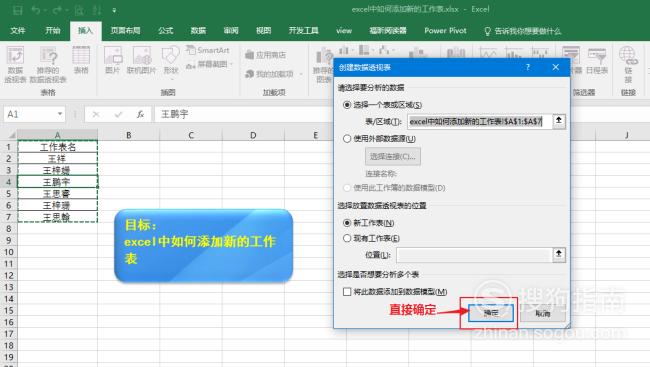This screenshot has width=650, height=367.
Task: Click the formula bar confirm checkmark icon
Action: pyautogui.click(x=119, y=114)
